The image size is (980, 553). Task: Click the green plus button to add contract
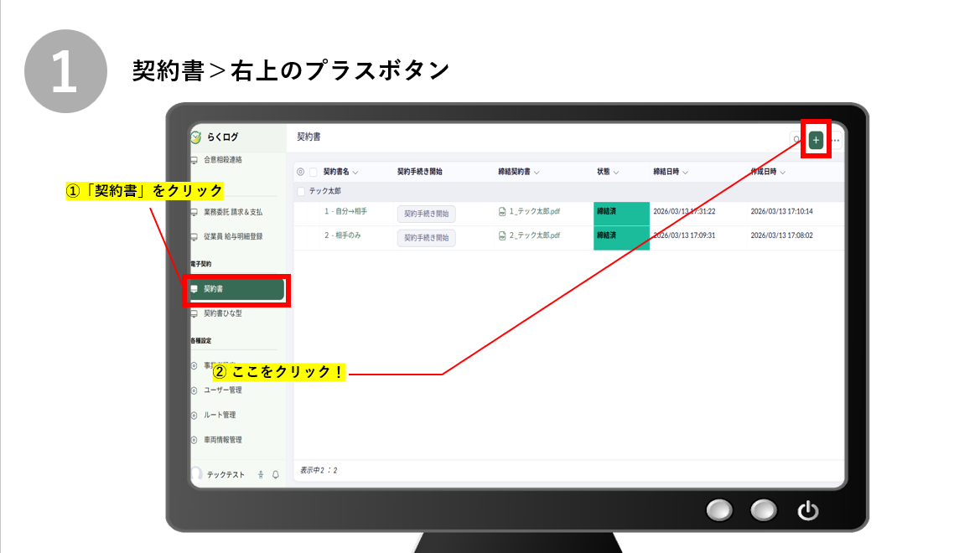point(816,140)
